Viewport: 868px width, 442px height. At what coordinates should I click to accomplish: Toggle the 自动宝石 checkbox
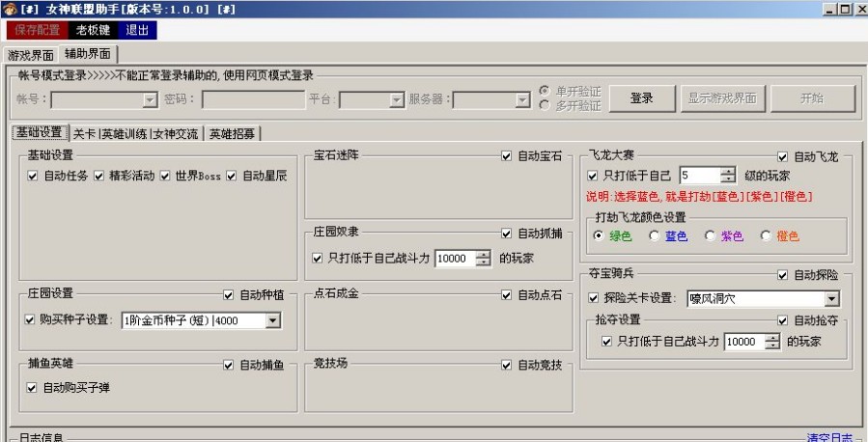coord(507,156)
